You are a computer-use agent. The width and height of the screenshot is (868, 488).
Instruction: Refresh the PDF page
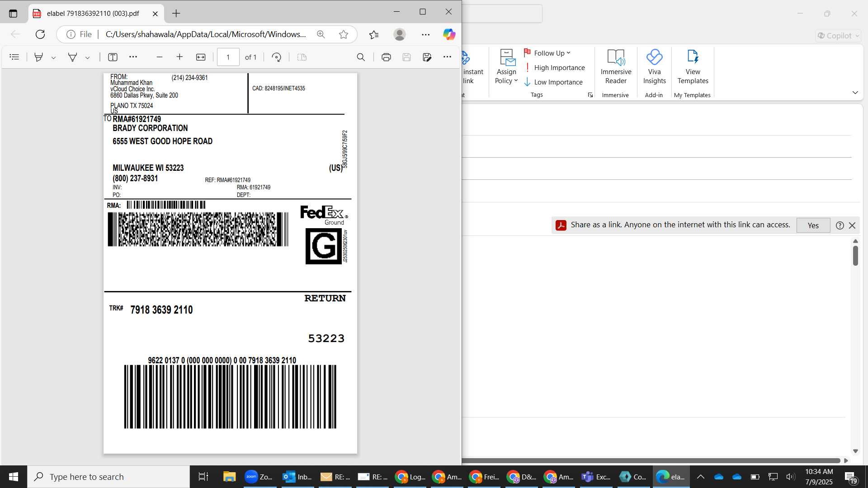tap(40, 34)
